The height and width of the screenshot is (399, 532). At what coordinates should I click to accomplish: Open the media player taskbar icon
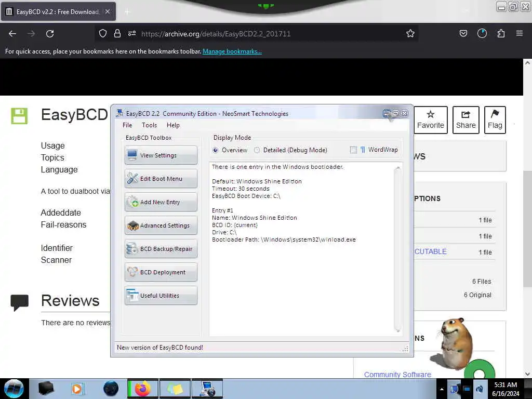click(77, 389)
